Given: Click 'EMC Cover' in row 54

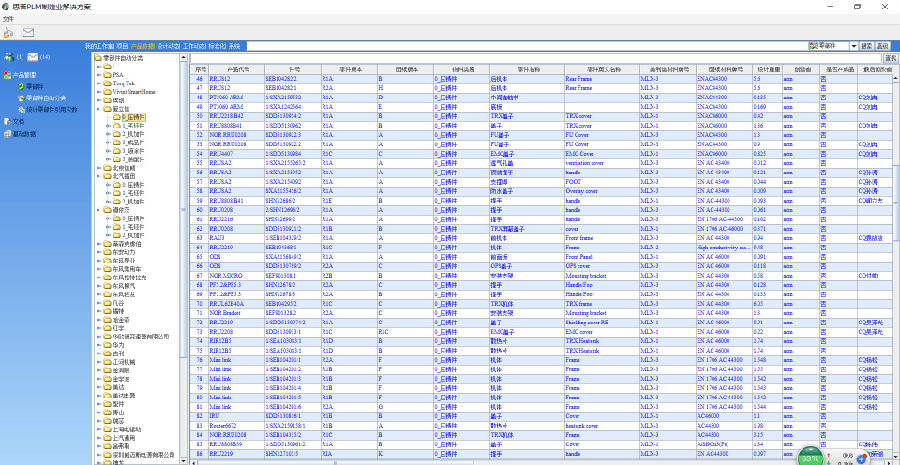Looking at the screenshot, I should pos(579,154).
